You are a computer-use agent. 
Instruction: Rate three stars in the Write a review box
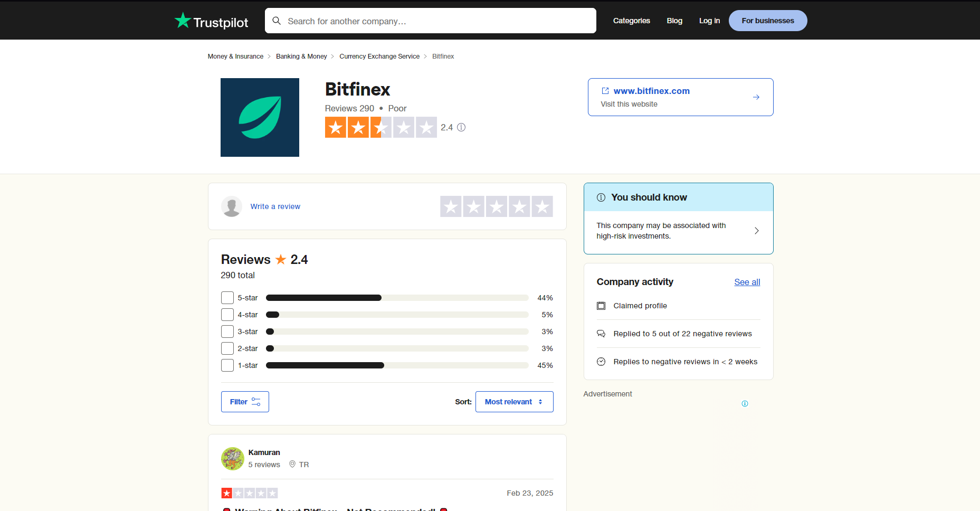point(497,206)
